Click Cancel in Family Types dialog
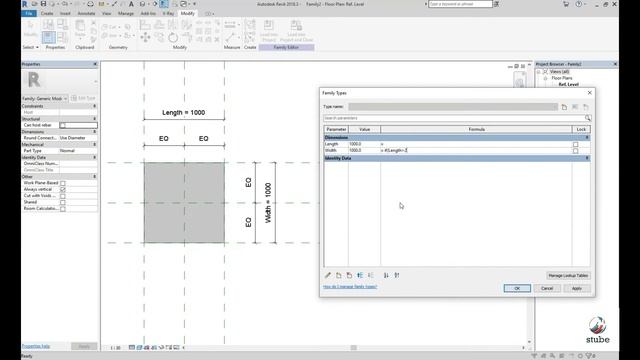The width and height of the screenshot is (640, 360). [547, 289]
